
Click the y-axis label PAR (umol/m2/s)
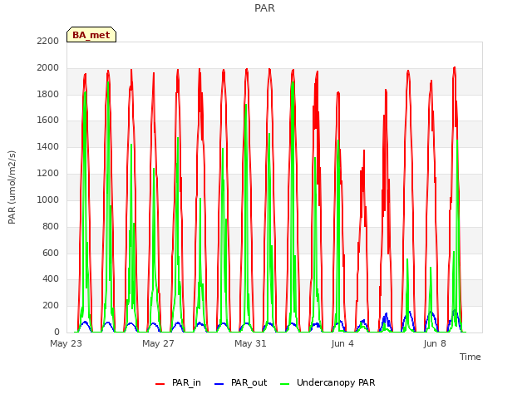point(12,187)
